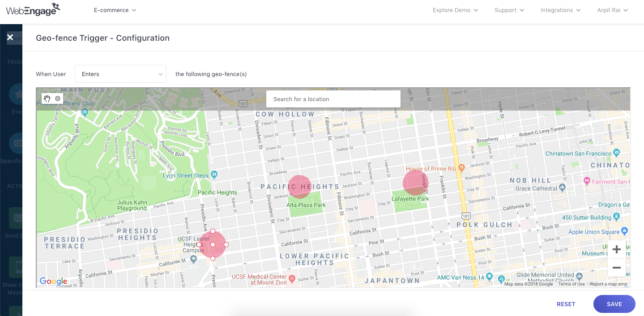Expand the Arpit Rai account menu

pos(612,10)
